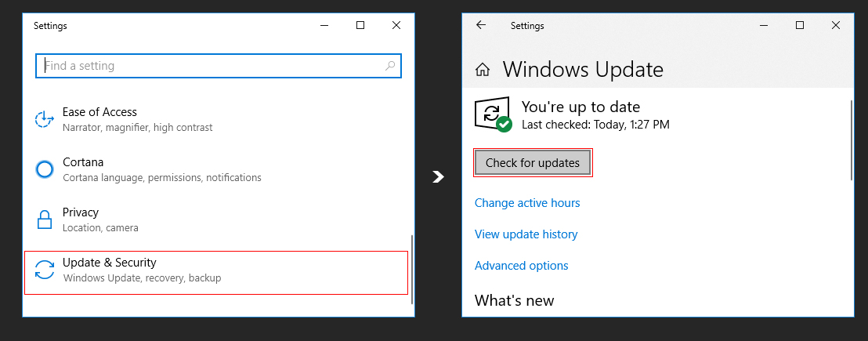Click the Privacy padlock icon

(45, 219)
